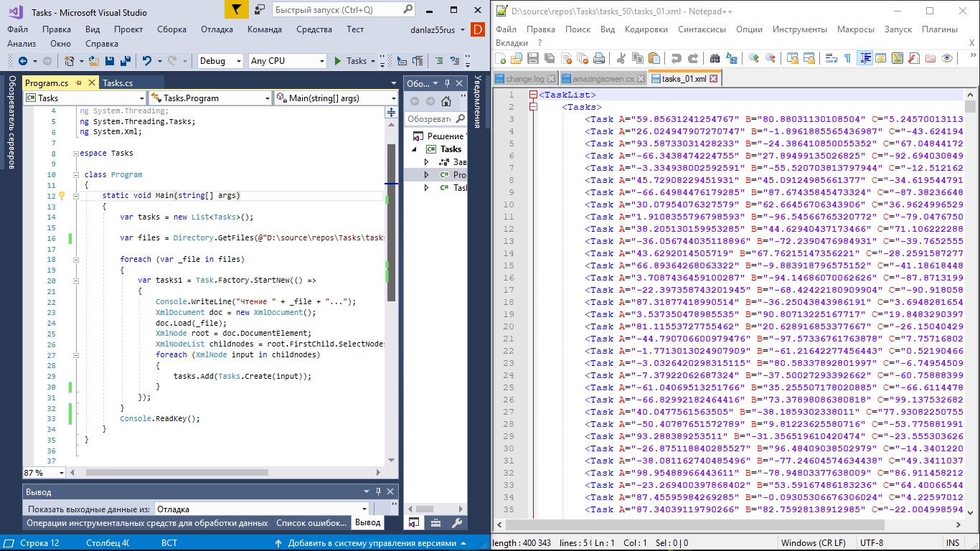
Task: Click the Zoom Out icon in Notepad++
Action: (771, 59)
